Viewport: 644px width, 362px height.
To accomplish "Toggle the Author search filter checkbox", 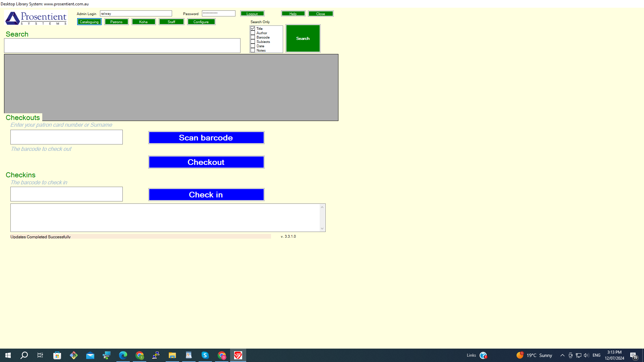I will coord(252,33).
